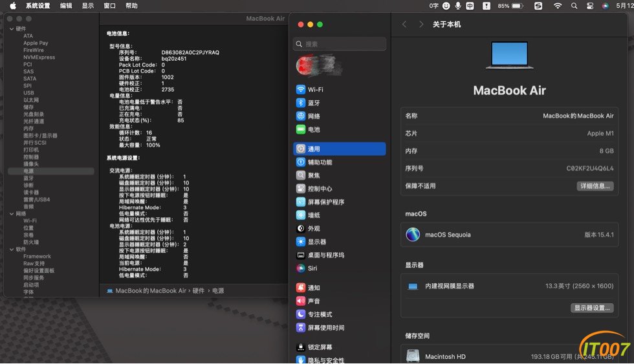The height and width of the screenshot is (364, 634).
Task: Click the built-in display icon (内建视网膜显示器)
Action: point(413,286)
